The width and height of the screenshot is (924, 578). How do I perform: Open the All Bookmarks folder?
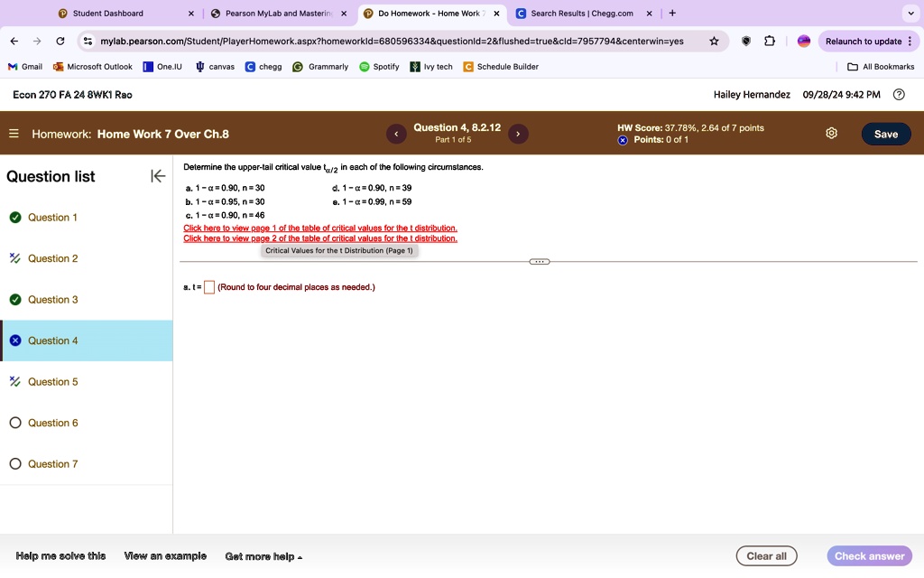881,67
